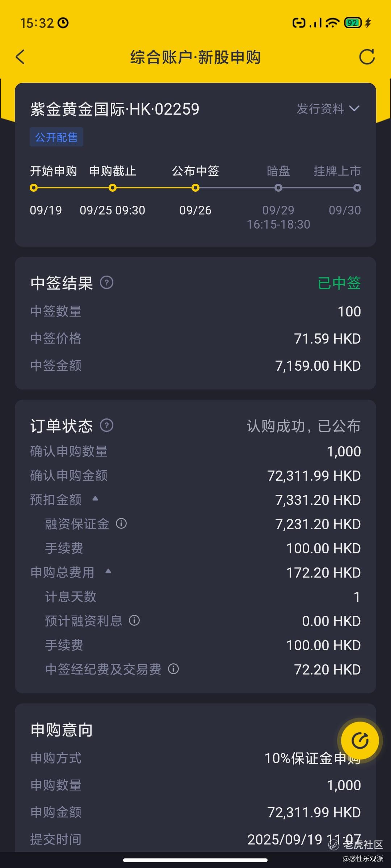
Task: Expand the 发行资料 dropdown
Action: pos(328,109)
